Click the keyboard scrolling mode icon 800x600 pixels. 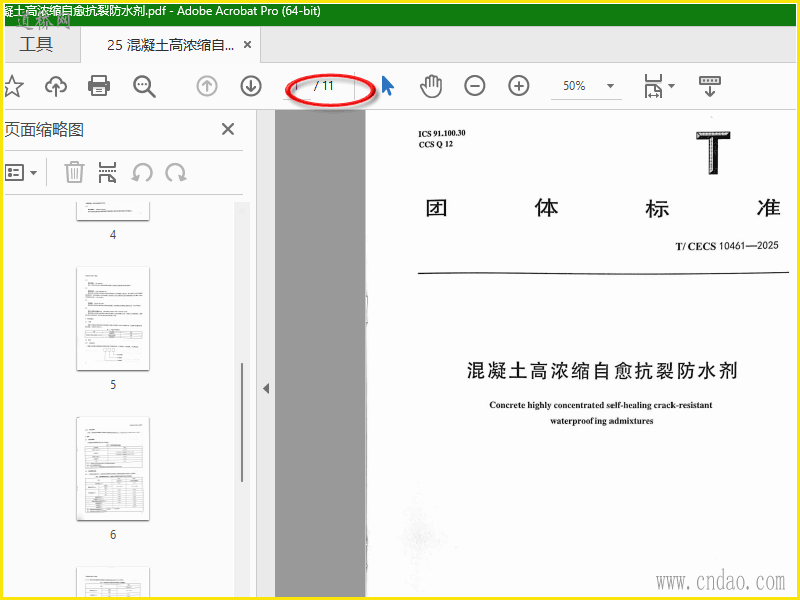point(710,86)
